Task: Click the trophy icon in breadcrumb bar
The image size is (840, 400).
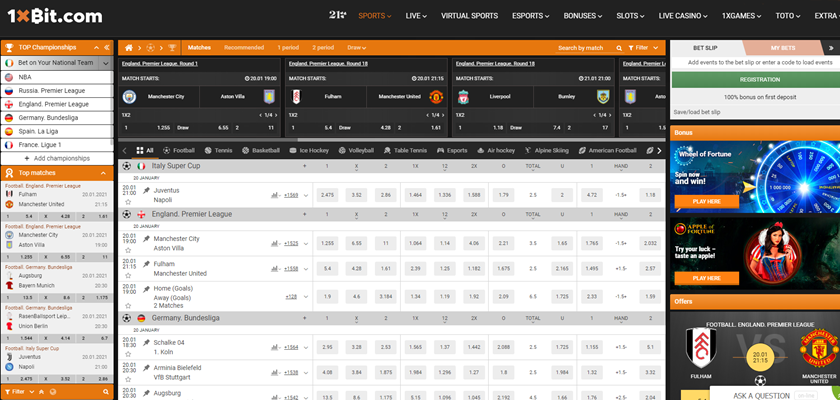Action: (171, 48)
